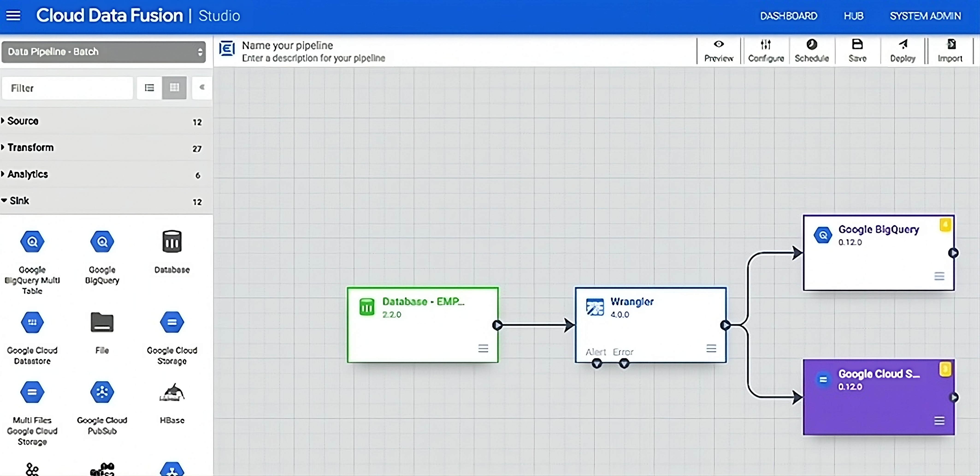Image resolution: width=980 pixels, height=476 pixels.
Task: Open the hamburger navigation menu
Action: tap(13, 16)
